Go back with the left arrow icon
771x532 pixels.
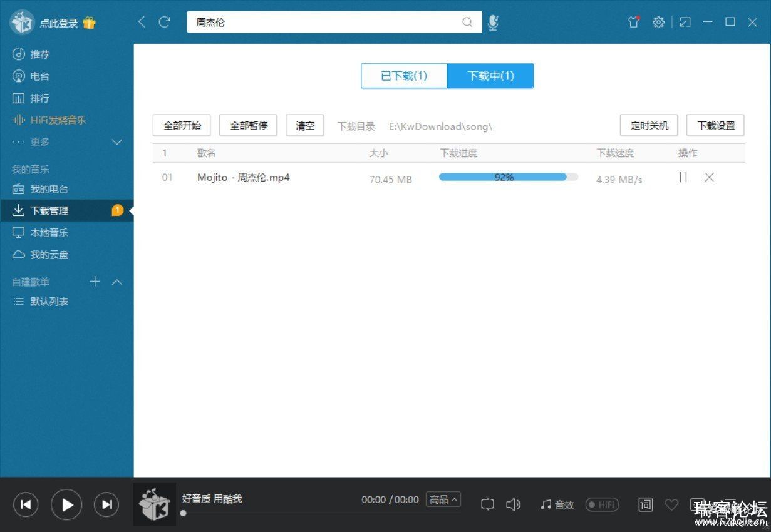pyautogui.click(x=142, y=22)
